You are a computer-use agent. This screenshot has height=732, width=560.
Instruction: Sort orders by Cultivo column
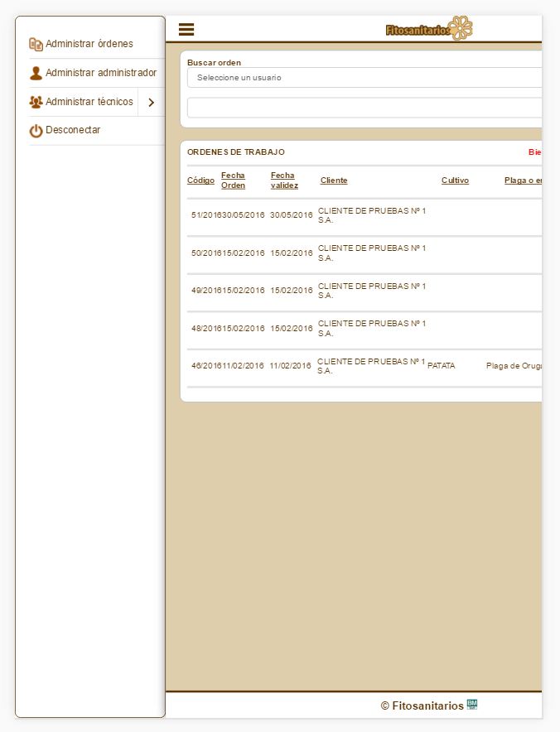(x=455, y=181)
